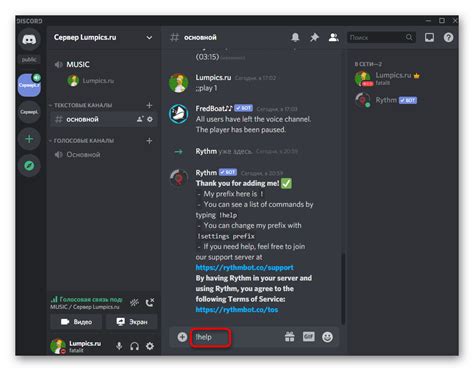This screenshot has width=474, height=371.
Task: Collapse the ТЕКСТОВЫЕ КАНАЛЫ category
Action: [80, 105]
